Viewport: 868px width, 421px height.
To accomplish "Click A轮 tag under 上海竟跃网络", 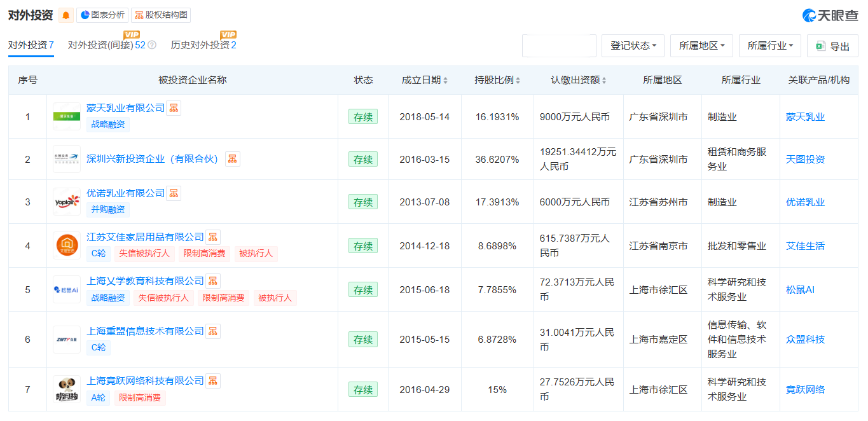I will (99, 398).
